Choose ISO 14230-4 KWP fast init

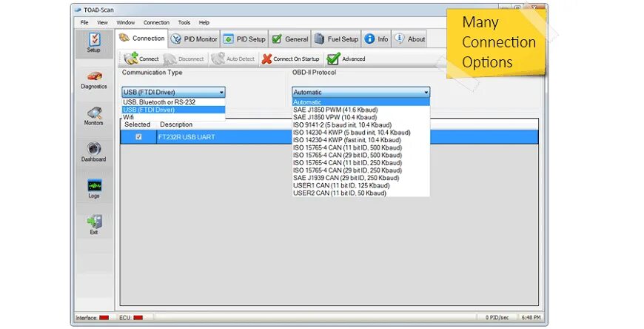pyautogui.click(x=361, y=140)
